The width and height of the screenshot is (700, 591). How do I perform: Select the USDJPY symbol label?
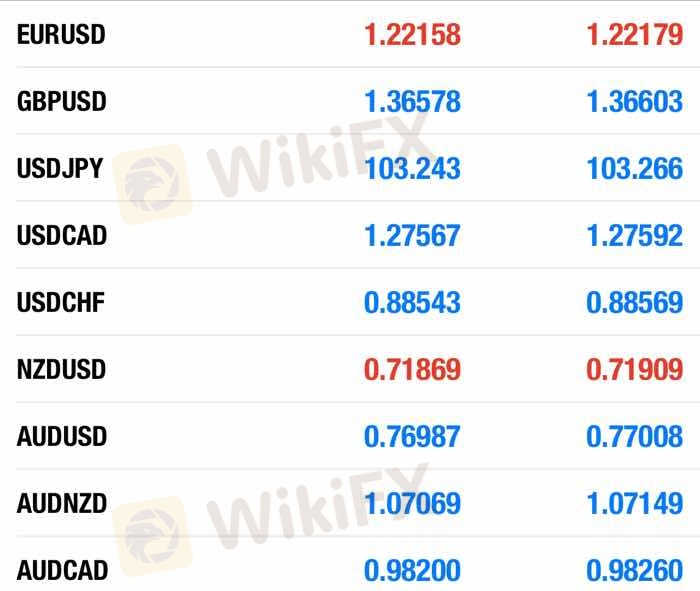pos(60,168)
